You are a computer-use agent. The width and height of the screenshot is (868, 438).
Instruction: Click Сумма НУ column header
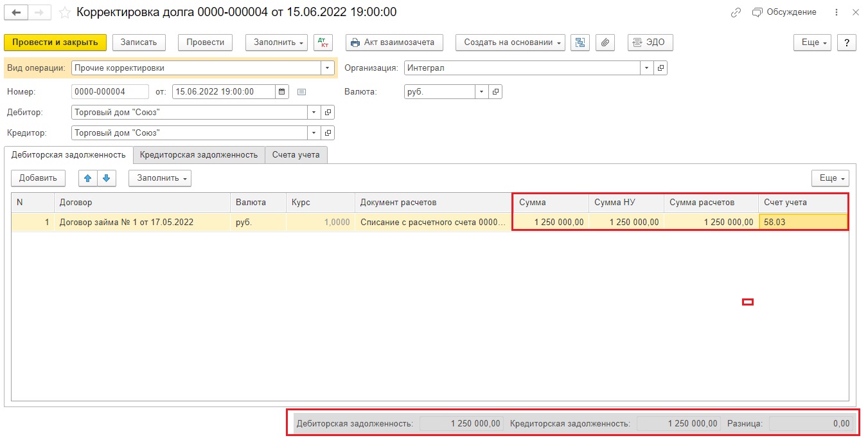[x=626, y=202]
